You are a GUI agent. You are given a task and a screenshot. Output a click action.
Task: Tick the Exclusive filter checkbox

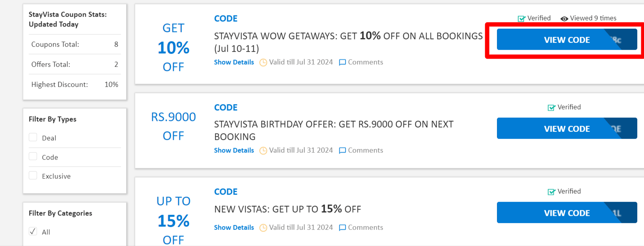pyautogui.click(x=33, y=176)
